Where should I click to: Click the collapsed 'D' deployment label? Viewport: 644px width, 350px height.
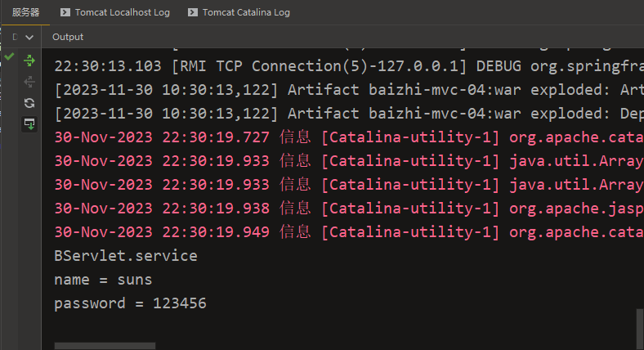[16, 37]
